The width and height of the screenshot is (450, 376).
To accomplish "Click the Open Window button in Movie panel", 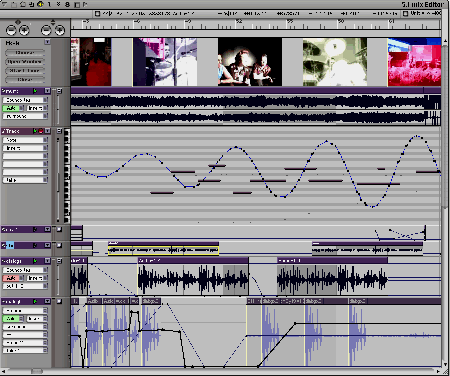I will (25, 62).
